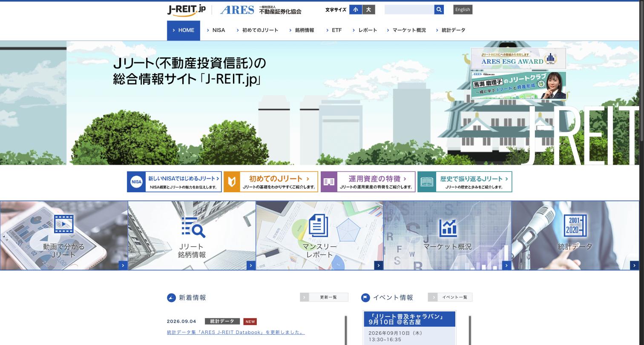Open マンスリーレポート tile arrow

[379, 265]
